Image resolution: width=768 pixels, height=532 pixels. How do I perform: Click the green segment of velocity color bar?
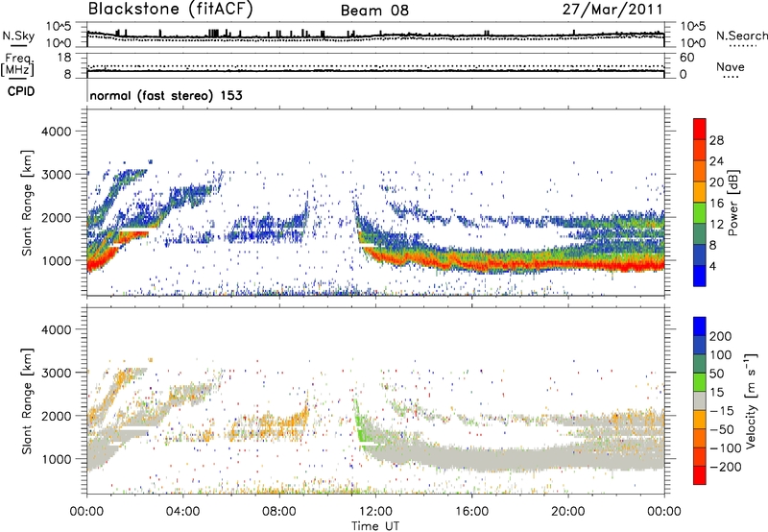coord(700,382)
